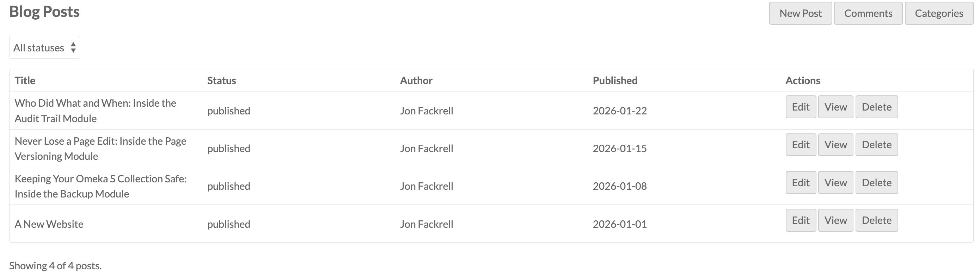The image size is (980, 276).
Task: Edit the Page Versioning Module post
Action: [801, 144]
